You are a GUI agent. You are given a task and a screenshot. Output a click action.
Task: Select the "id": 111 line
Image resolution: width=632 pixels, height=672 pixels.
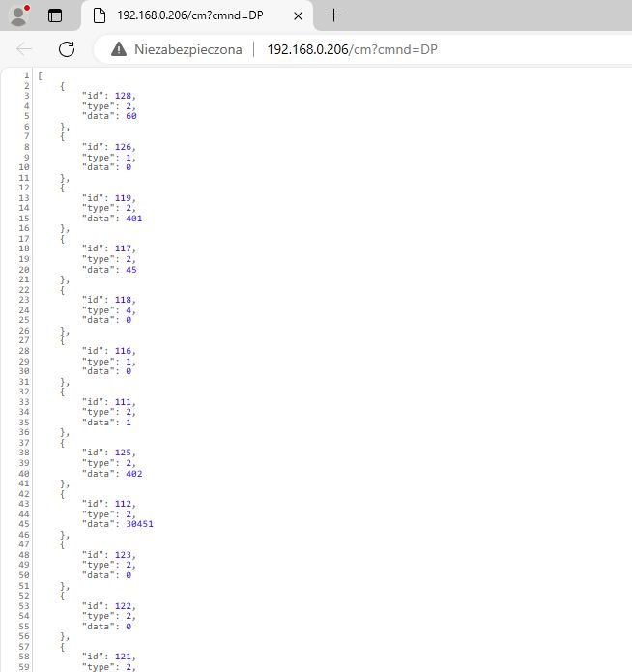click(109, 402)
